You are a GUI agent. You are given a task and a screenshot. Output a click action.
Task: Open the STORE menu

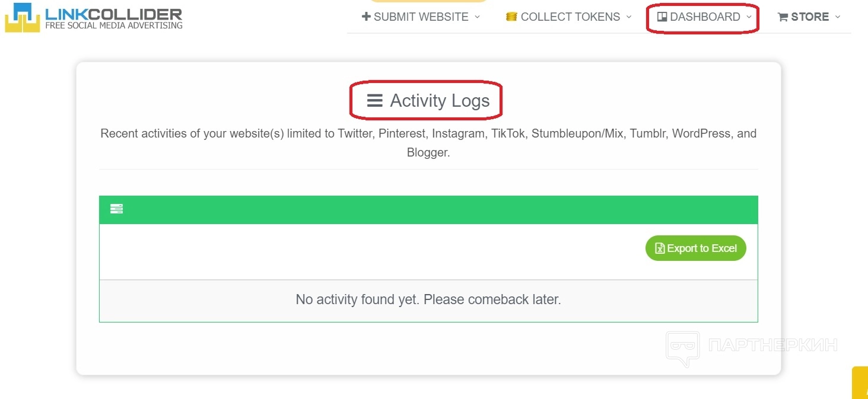pyautogui.click(x=810, y=17)
